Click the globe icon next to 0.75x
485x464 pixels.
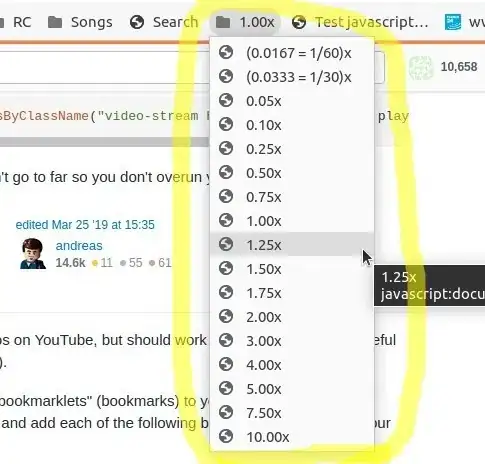coord(226,196)
